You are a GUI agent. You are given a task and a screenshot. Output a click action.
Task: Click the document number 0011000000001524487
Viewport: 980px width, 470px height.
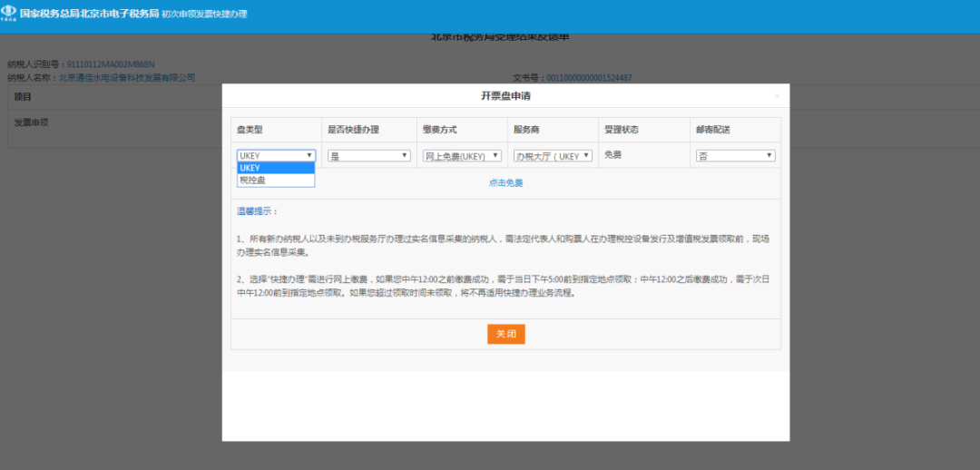[x=588, y=78]
